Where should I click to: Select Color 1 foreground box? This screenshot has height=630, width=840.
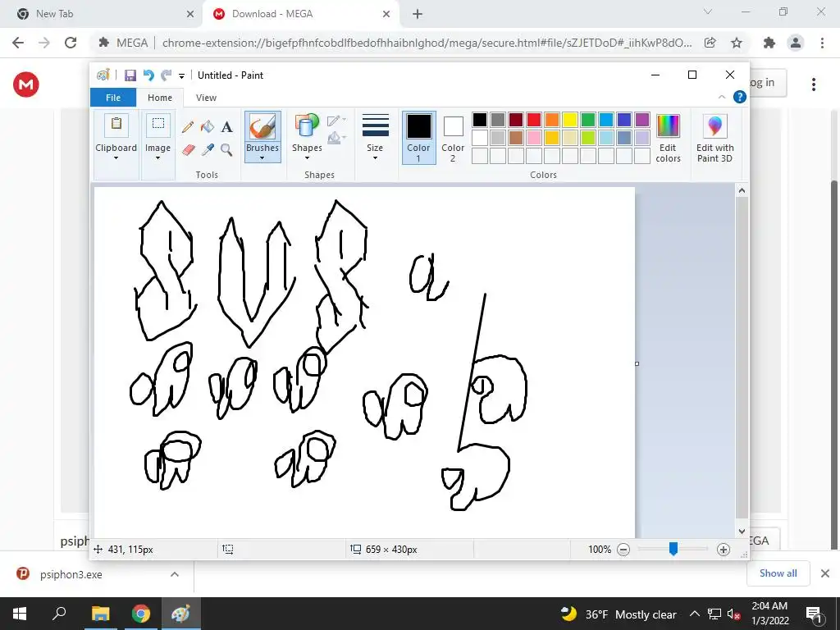419,138
